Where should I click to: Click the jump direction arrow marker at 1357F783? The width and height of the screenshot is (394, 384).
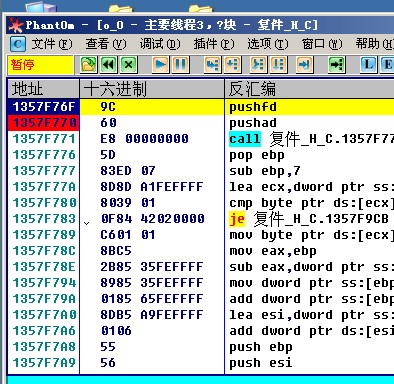coord(86,223)
